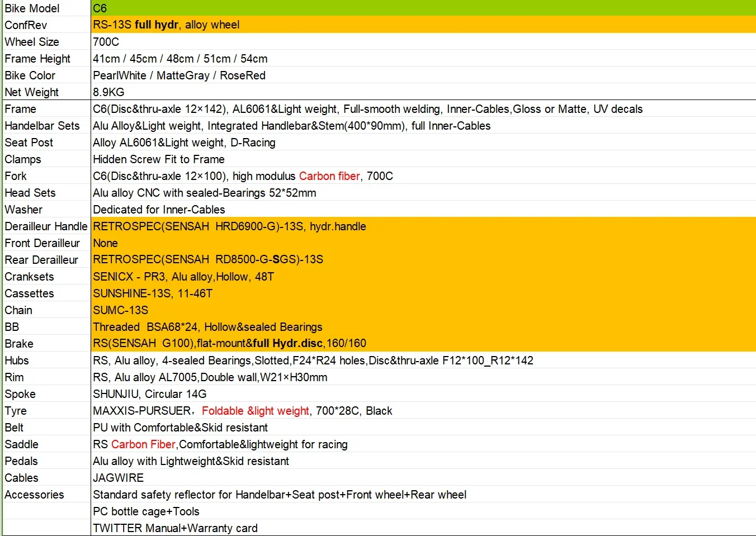Click the 'SHUNJIU, Circular 14G' cell
The width and height of the screenshot is (756, 536).
(423, 393)
